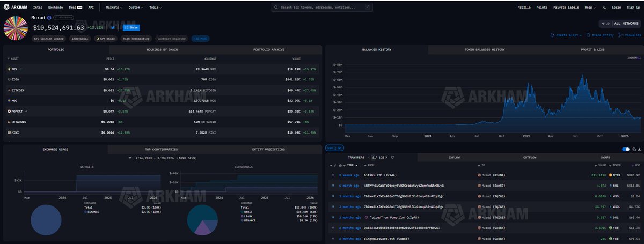The image size is (644, 244).
Task: Click the USD ≥ $1 filter chip
Action: pos(335,147)
